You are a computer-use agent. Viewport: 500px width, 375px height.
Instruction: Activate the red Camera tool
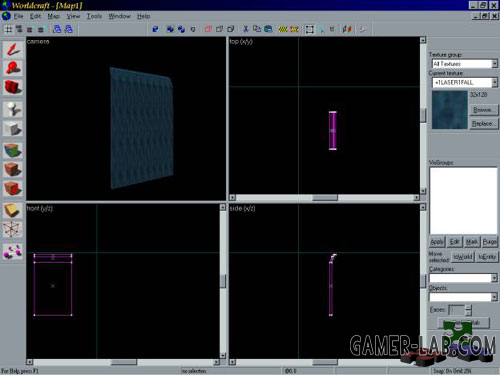tap(13, 87)
